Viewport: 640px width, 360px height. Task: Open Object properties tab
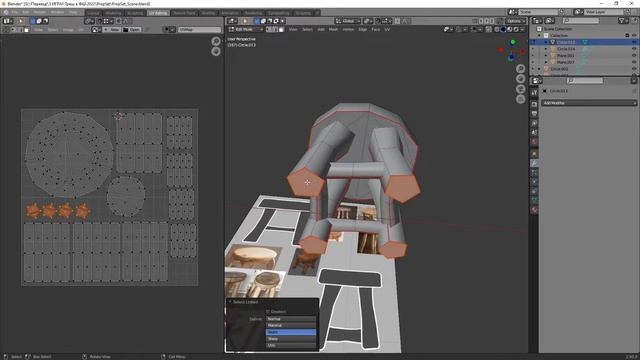[x=534, y=153]
